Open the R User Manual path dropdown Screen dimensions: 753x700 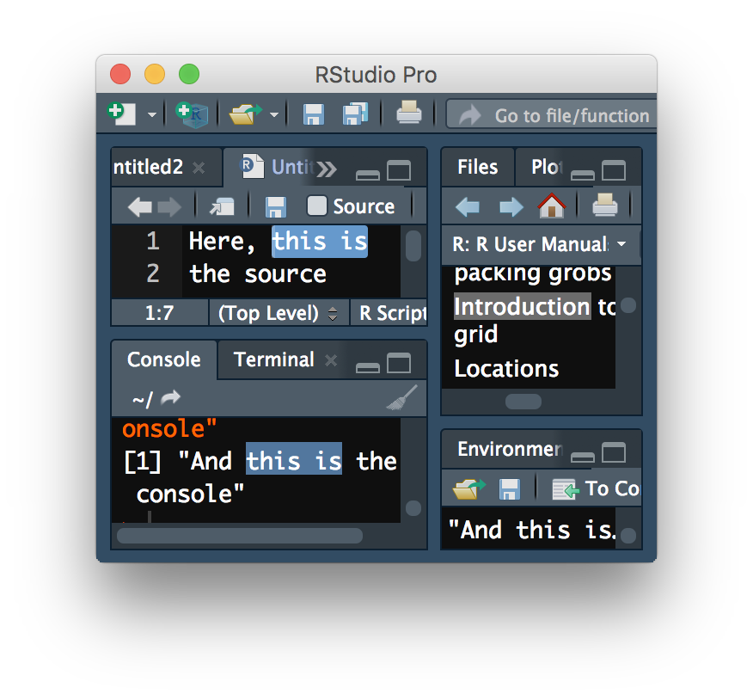coord(621,245)
